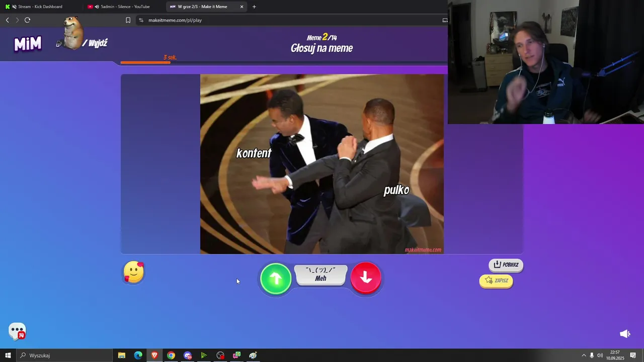This screenshot has width=644, height=362.
Task: Vote Meh on the meme
Action: [321, 275]
